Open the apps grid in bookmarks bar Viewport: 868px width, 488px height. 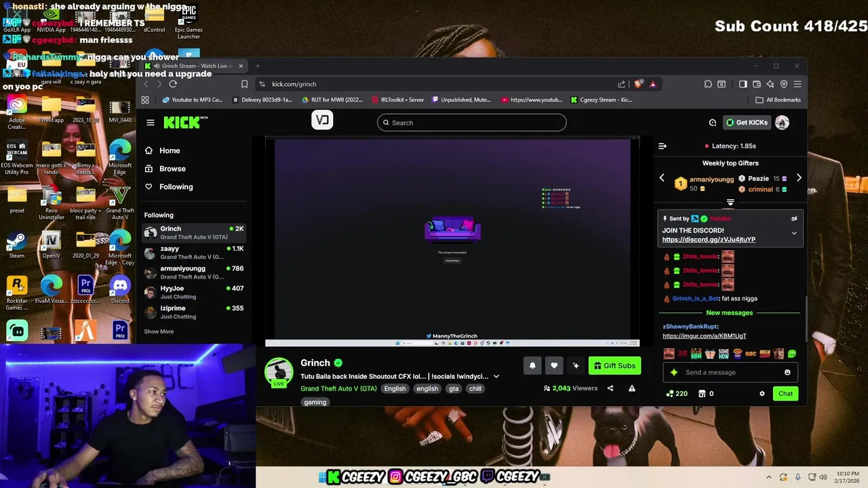pyautogui.click(x=145, y=100)
